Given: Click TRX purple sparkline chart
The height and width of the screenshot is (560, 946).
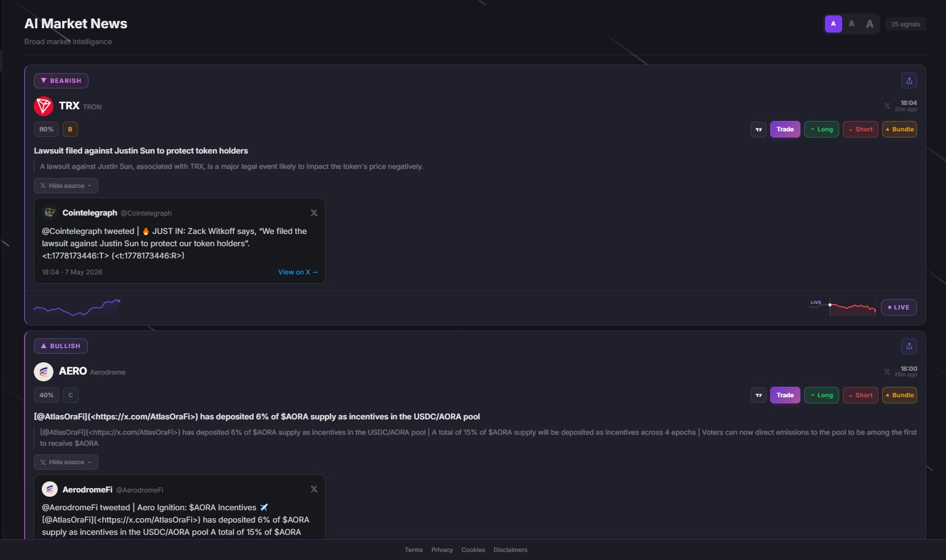Looking at the screenshot, I should [77, 307].
